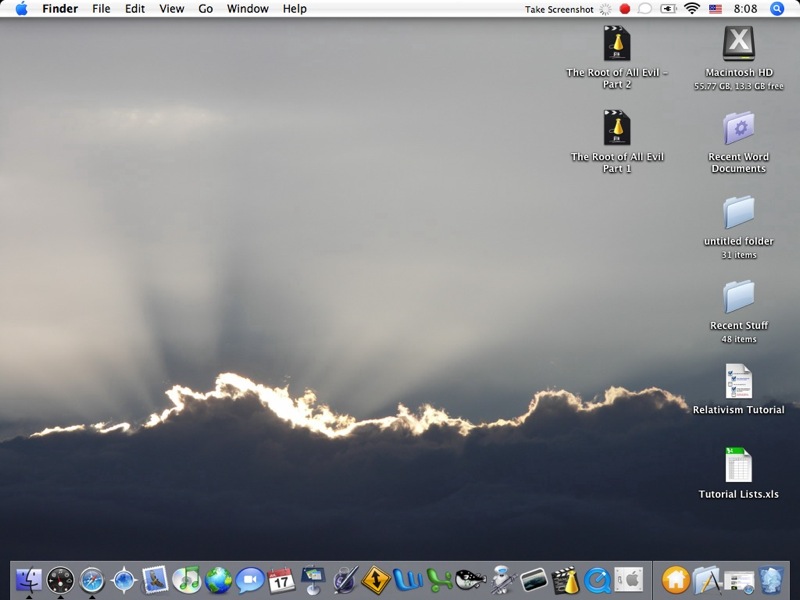This screenshot has width=800, height=600.
Task: Open the Window menu
Action: [x=247, y=9]
